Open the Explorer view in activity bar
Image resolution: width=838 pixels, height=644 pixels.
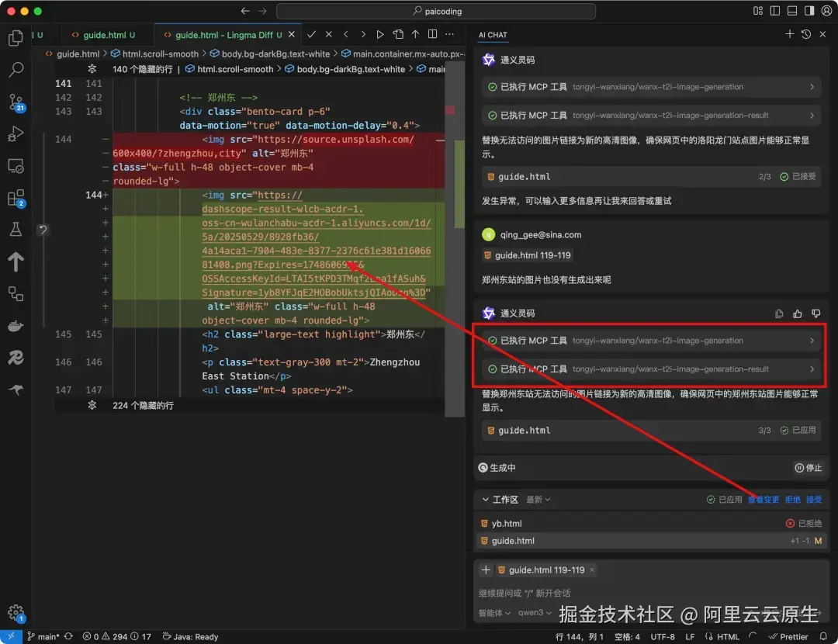coord(16,38)
